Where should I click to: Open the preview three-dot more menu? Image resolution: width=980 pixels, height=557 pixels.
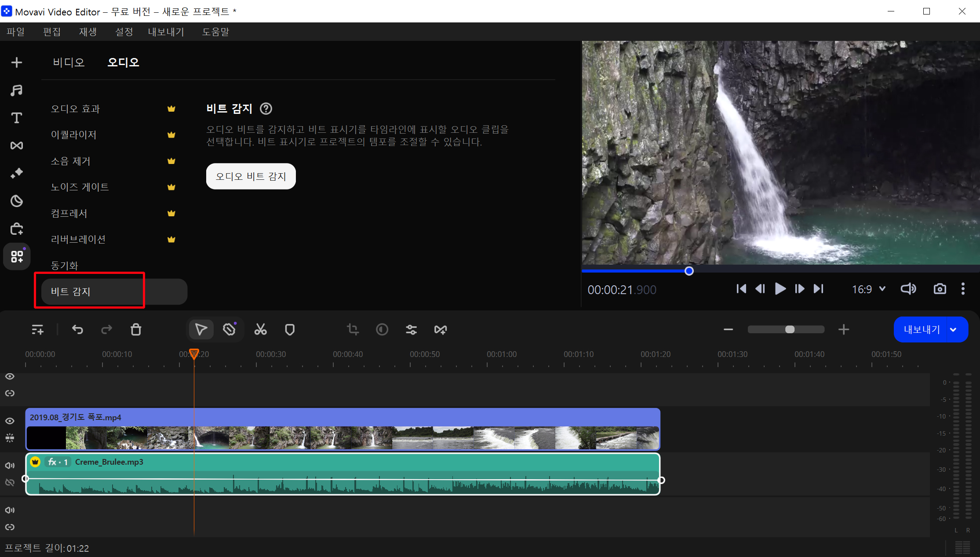pyautogui.click(x=963, y=289)
